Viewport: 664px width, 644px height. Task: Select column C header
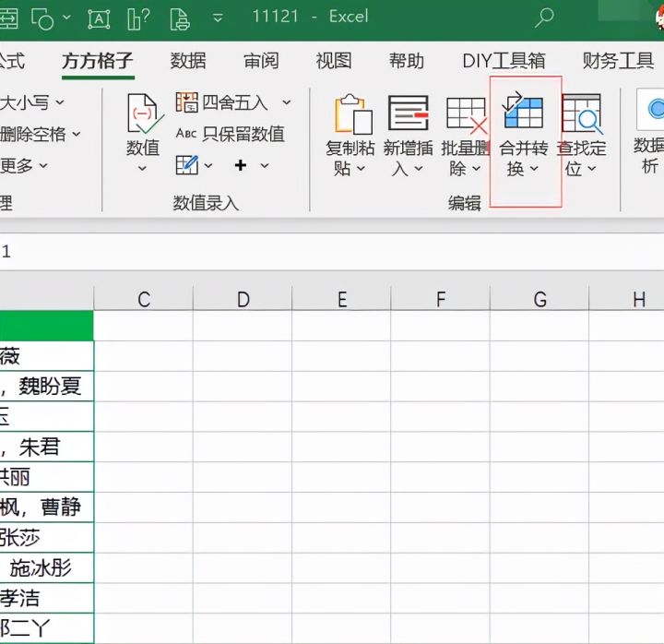point(144,299)
